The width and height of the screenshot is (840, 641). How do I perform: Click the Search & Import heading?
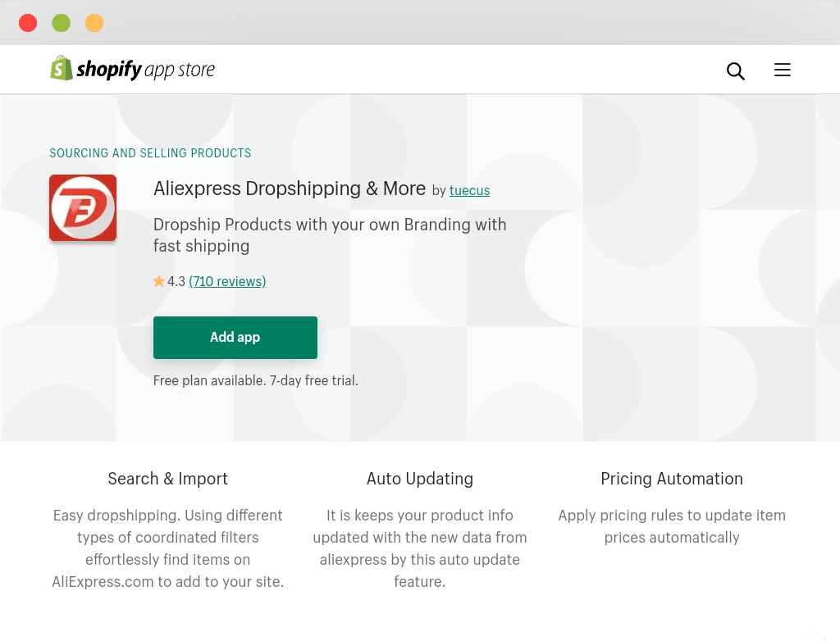click(x=167, y=479)
